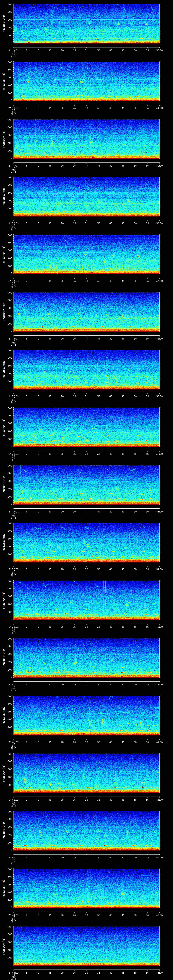Click the 21:45:00 start time label

pyautogui.click(x=13, y=973)
